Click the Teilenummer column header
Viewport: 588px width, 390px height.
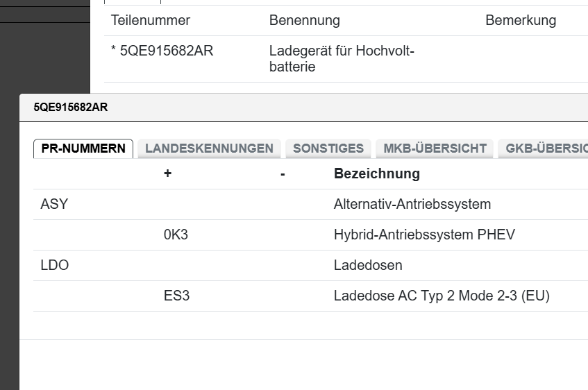click(151, 21)
